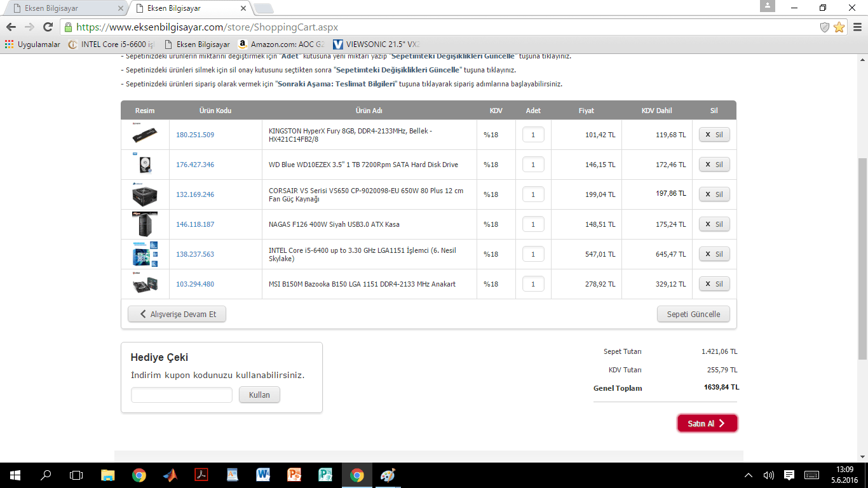Image resolution: width=868 pixels, height=488 pixels.
Task: Click the volume icon in system tray
Action: [768, 475]
